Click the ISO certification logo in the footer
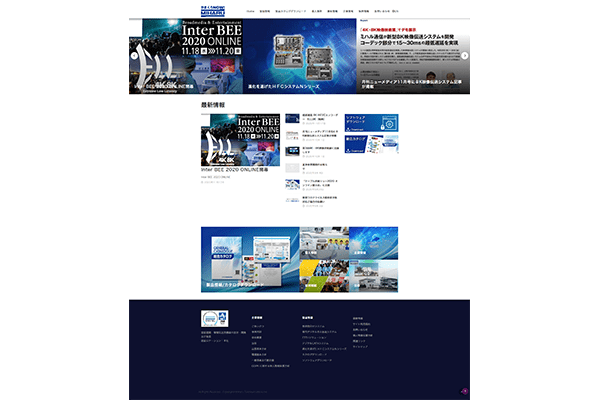The image size is (600, 400). coord(215,318)
